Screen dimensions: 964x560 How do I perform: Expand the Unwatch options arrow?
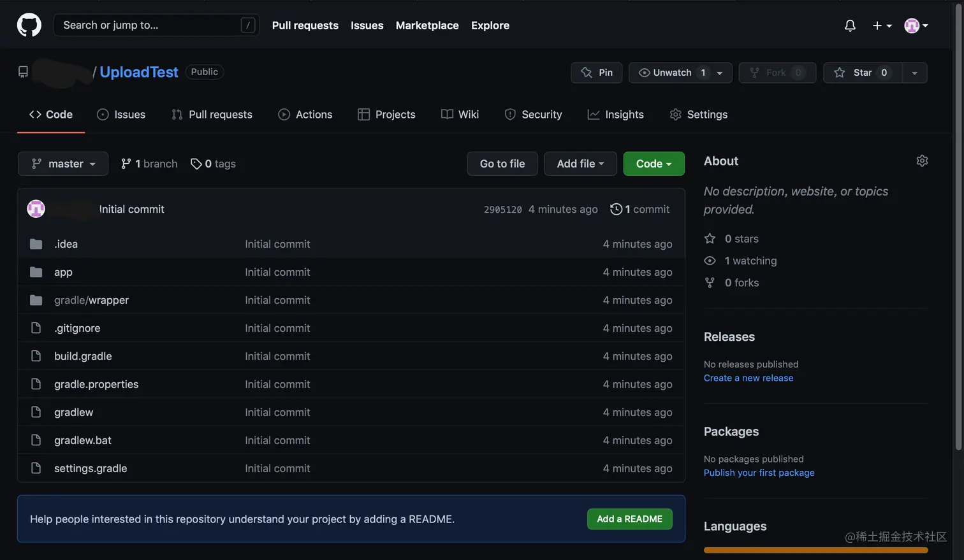pos(720,73)
